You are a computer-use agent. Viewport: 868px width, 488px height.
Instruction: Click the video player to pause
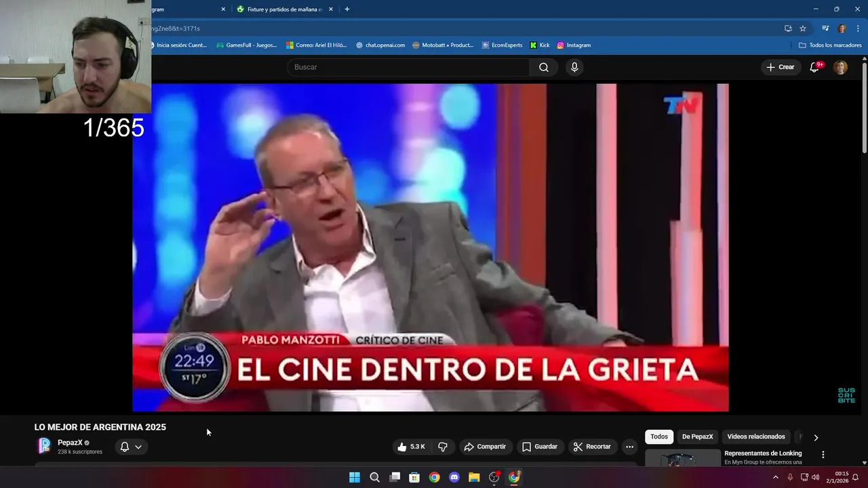click(431, 247)
